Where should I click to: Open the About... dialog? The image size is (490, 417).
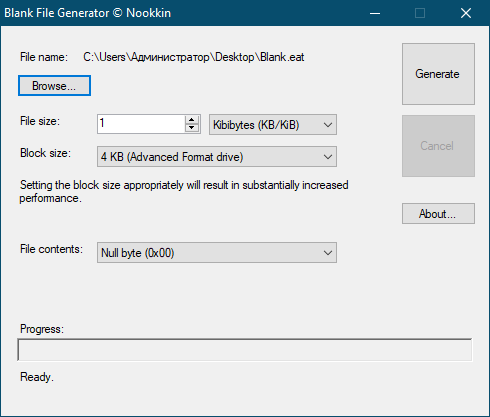tap(438, 214)
